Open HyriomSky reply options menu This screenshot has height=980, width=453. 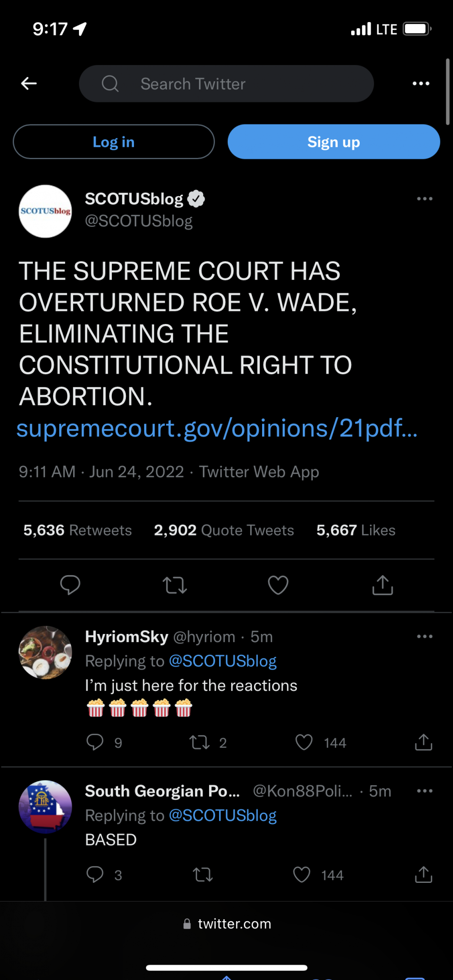pyautogui.click(x=424, y=636)
